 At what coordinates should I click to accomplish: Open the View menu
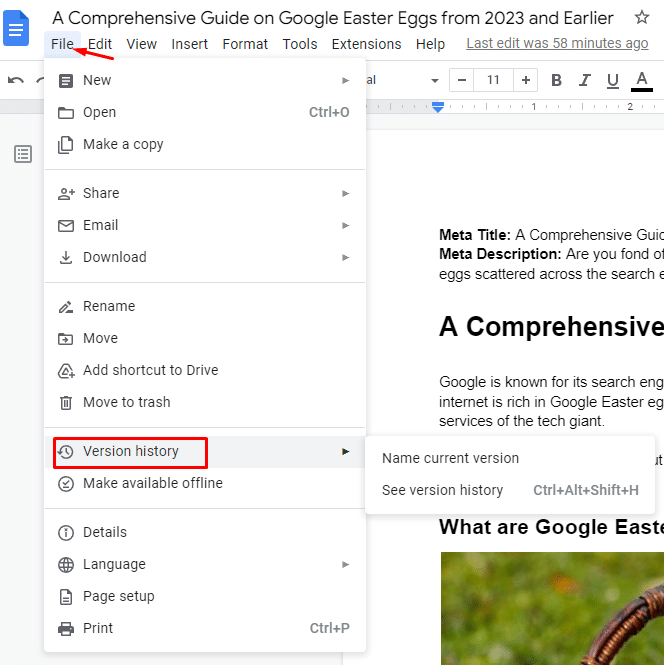point(142,44)
